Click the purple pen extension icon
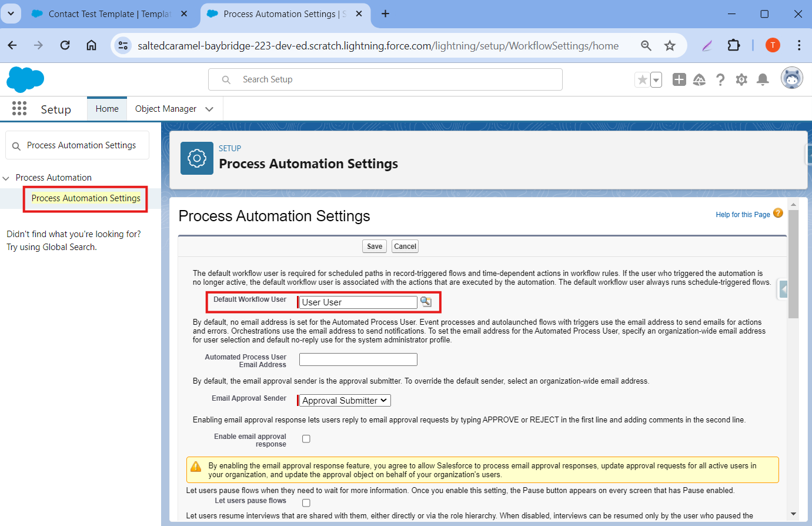 click(707, 45)
